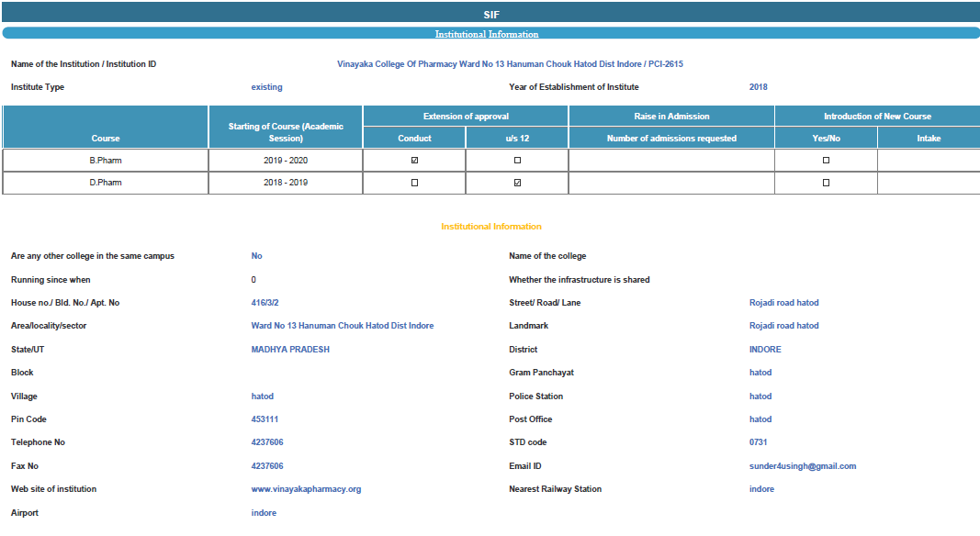980x536 pixels.
Task: Click Post Office value hatod
Action: tap(760, 419)
